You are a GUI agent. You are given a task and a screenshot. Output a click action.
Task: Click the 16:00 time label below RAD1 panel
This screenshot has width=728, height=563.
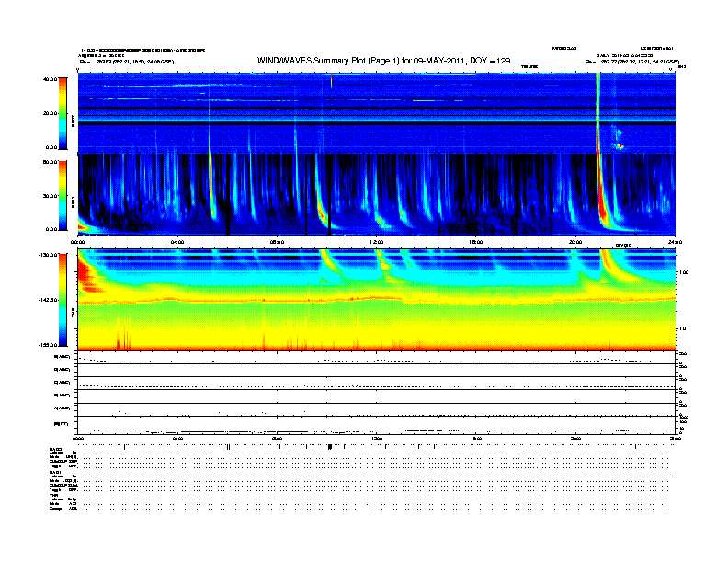click(476, 242)
